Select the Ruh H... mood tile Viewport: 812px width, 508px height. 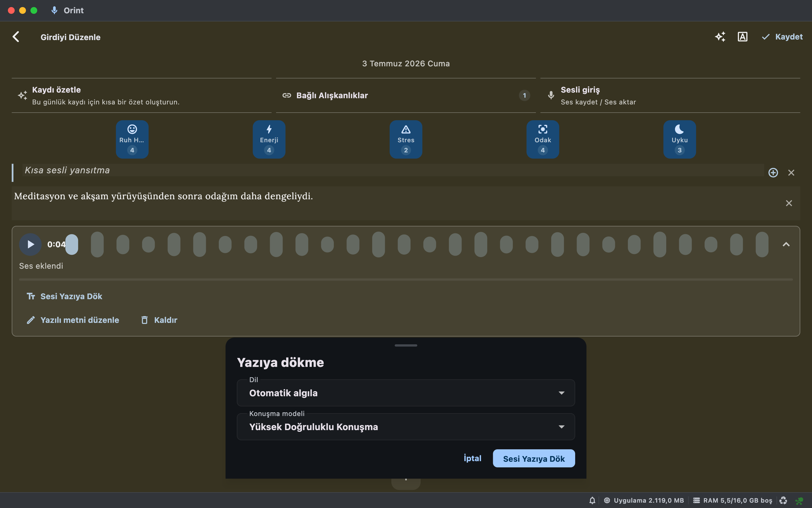132,139
